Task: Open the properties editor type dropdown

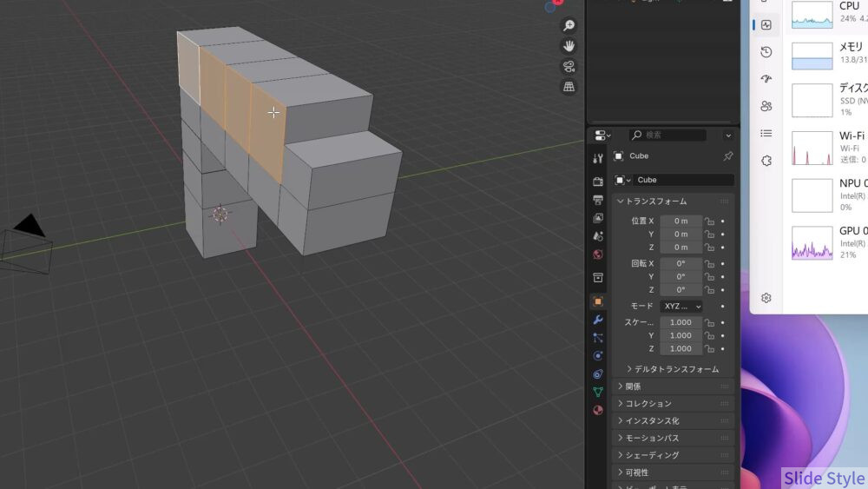Action: click(602, 135)
